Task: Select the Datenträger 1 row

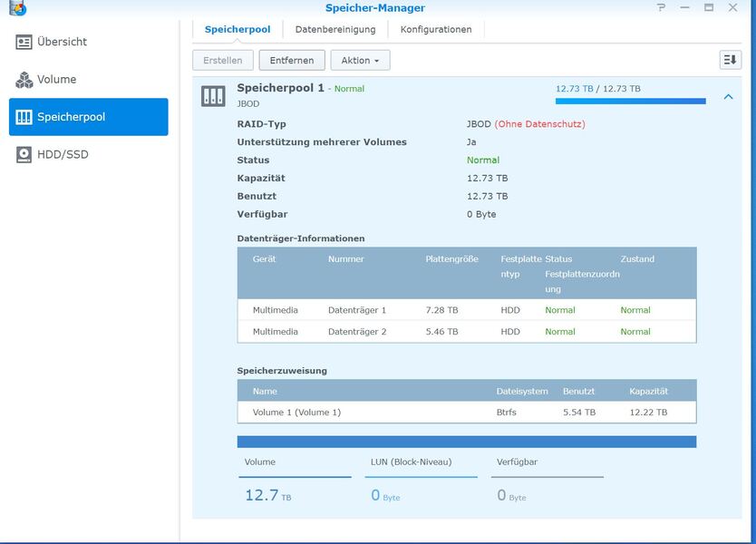Action: pyautogui.click(x=467, y=310)
